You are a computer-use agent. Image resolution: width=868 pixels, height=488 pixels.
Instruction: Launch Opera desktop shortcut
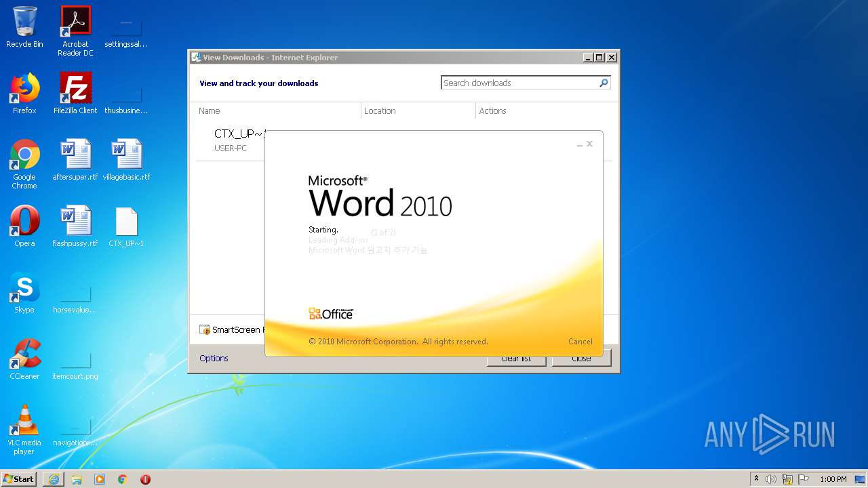click(x=24, y=226)
